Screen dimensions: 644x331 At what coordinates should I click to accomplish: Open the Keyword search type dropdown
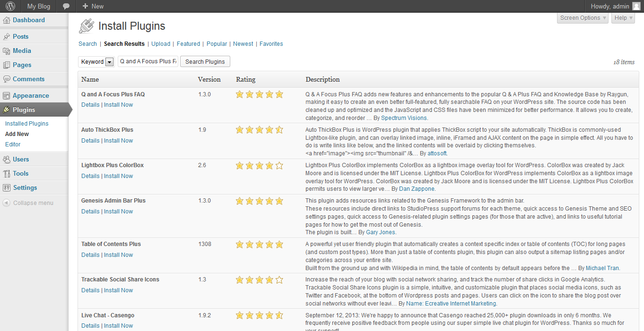point(110,62)
